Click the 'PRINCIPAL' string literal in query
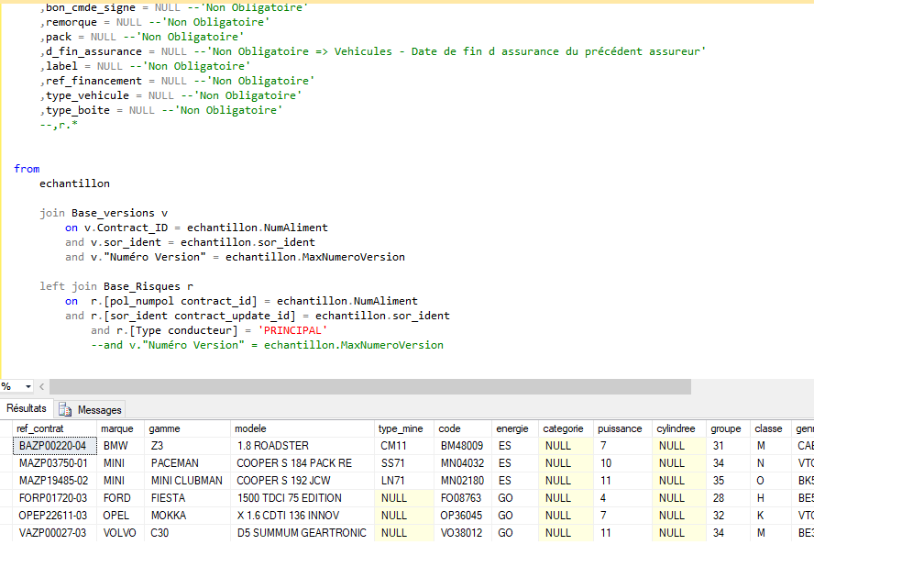This screenshot has width=924, height=578. pyautogui.click(x=292, y=330)
